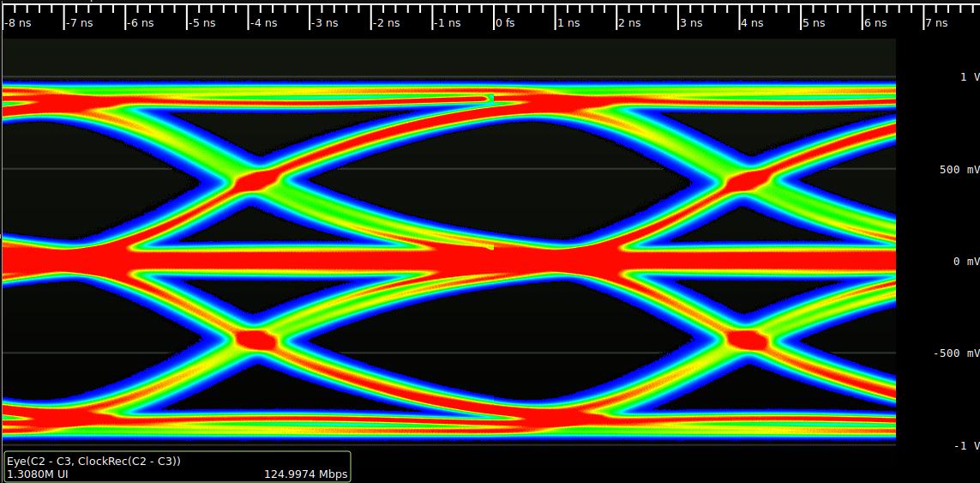Select the -4 ns timeline tick label
The height and width of the screenshot is (483, 980).
coord(265,23)
